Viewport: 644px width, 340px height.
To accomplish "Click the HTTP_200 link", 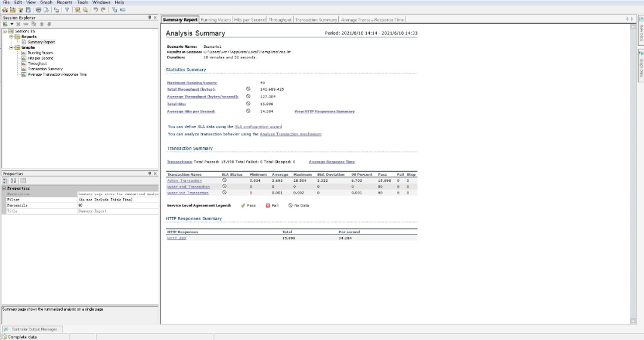I will tap(177, 238).
